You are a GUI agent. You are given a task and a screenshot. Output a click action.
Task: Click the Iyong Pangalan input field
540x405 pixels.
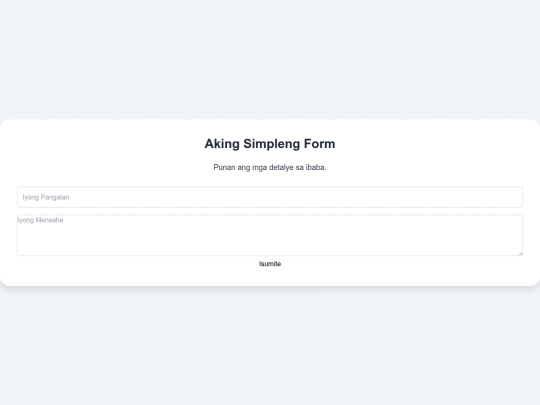tap(270, 197)
